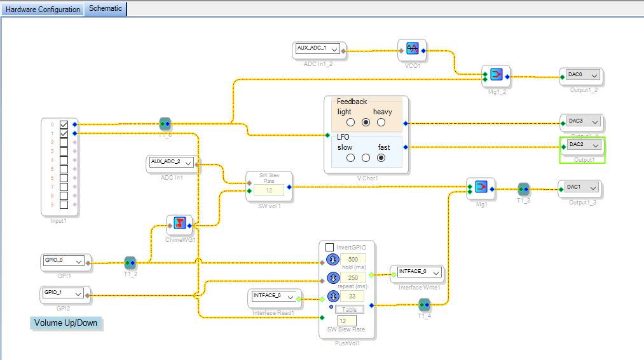Open the GPIO_0 dropdown
This screenshot has width=644, height=360.
tap(78, 261)
